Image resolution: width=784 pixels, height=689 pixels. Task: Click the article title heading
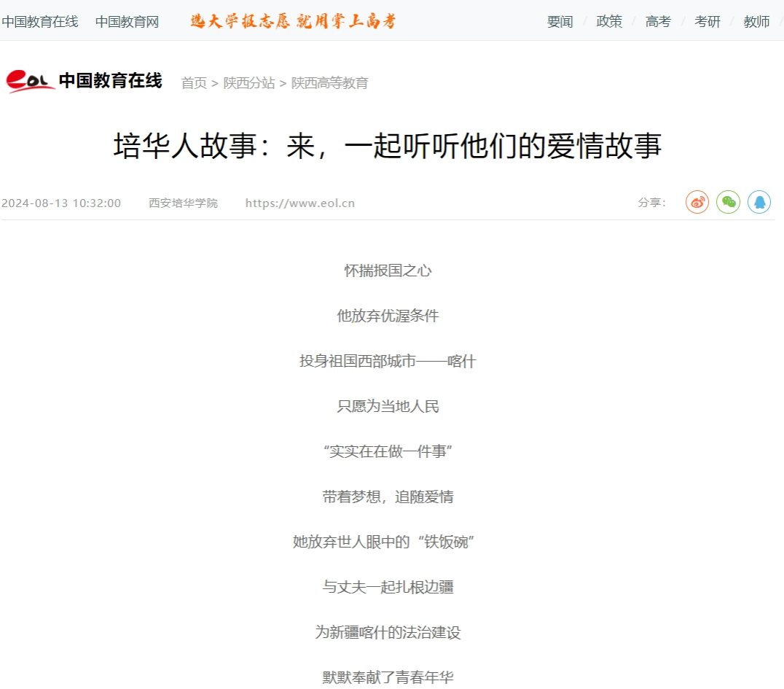click(388, 145)
